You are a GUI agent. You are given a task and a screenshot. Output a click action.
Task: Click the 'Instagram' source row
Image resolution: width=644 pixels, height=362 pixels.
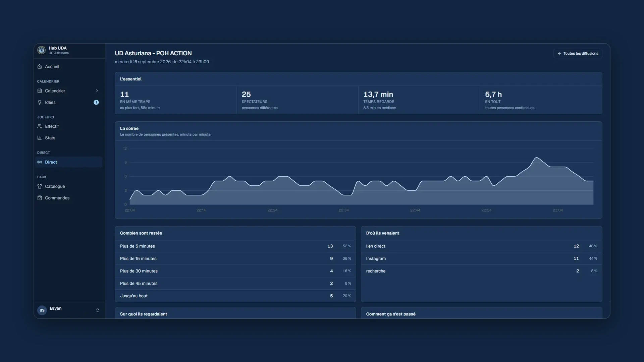click(x=481, y=258)
